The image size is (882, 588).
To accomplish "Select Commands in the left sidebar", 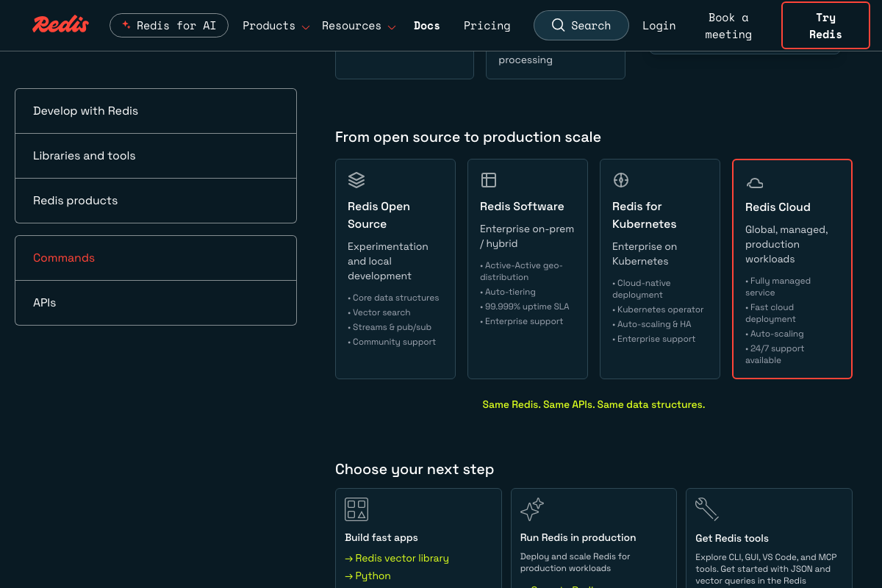I will click(x=64, y=258).
